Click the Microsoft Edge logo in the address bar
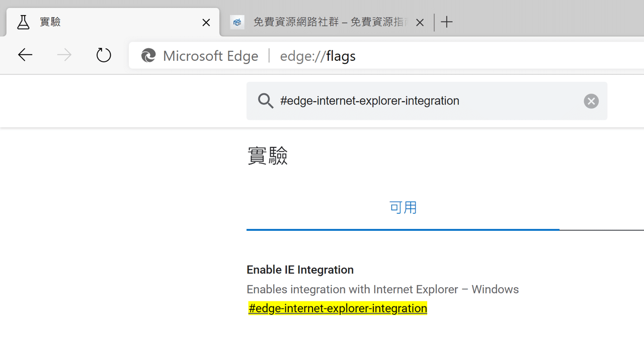 point(148,55)
